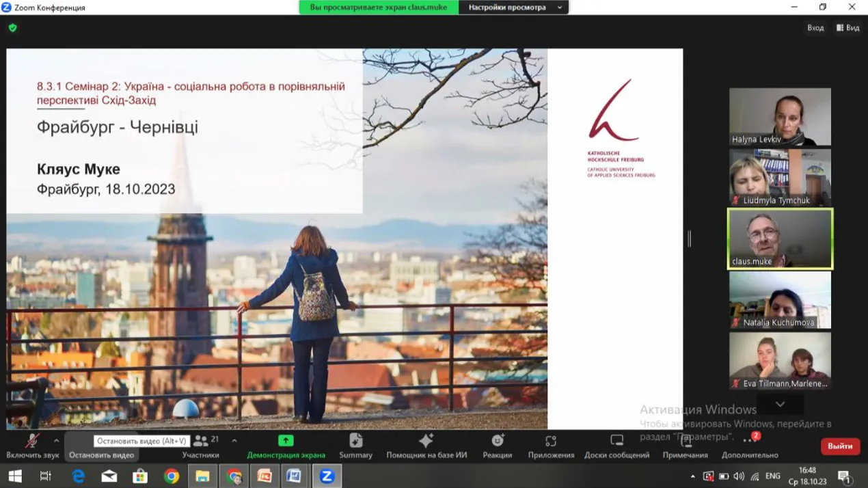The height and width of the screenshot is (488, 868).
Task: Click the green Демонстрация экрана share icon
Action: 286,441
